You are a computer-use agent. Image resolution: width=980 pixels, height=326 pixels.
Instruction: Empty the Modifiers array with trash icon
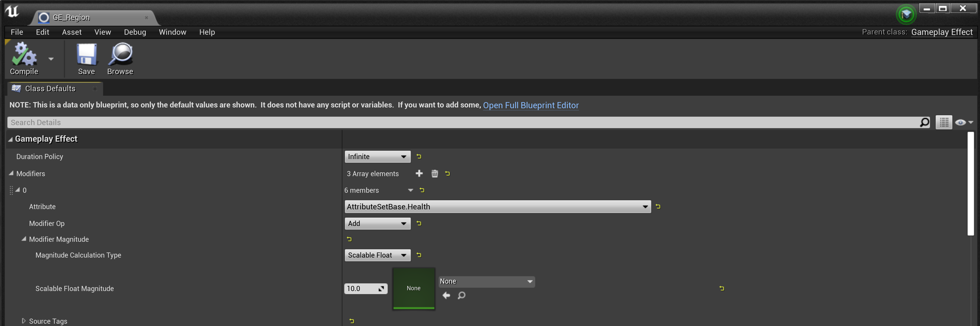434,173
